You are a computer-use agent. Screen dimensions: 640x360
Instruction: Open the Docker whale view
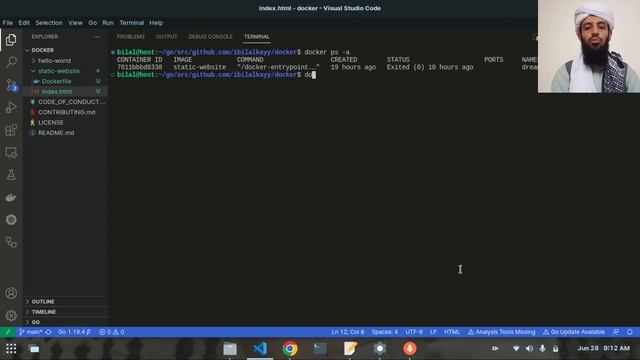click(11, 198)
